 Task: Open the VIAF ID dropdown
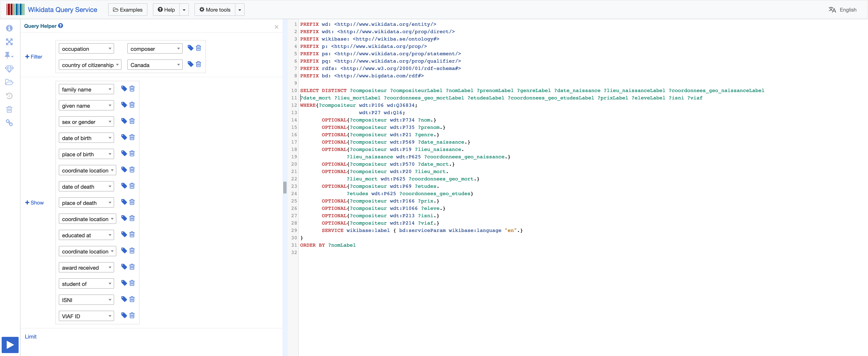[x=86, y=316]
